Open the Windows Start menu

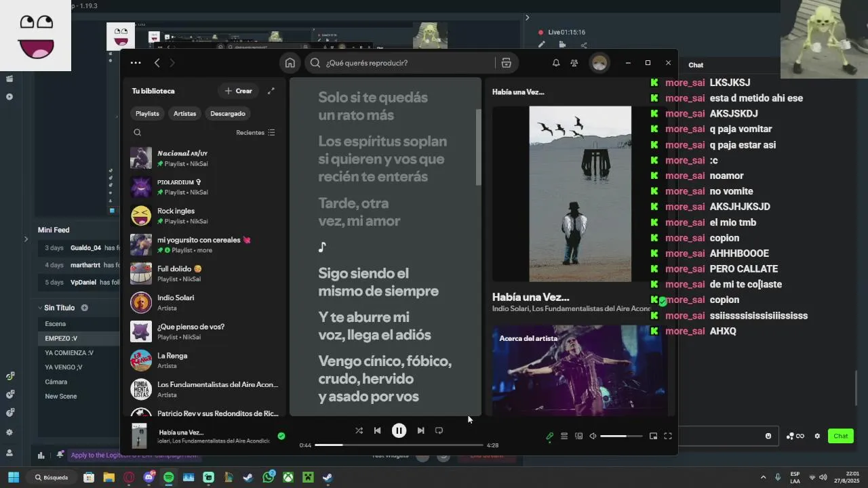[x=13, y=477]
